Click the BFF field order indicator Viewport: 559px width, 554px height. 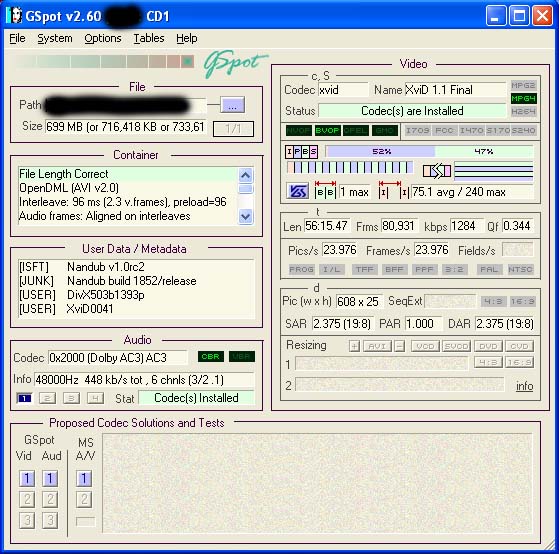pyautogui.click(x=394, y=270)
